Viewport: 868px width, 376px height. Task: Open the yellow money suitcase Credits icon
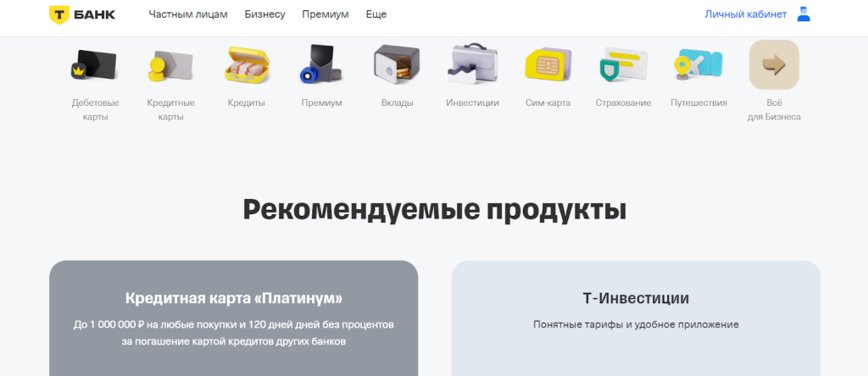coord(247,64)
